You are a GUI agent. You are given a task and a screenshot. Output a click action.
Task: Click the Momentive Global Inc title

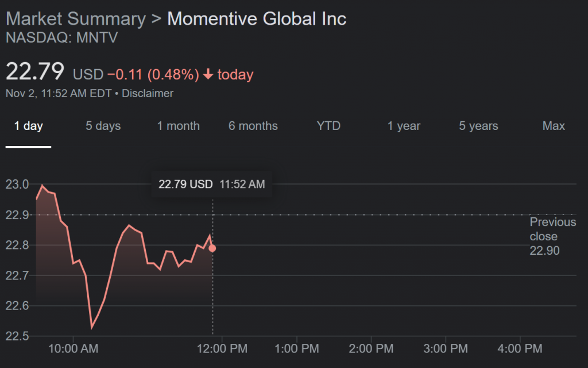tap(256, 18)
